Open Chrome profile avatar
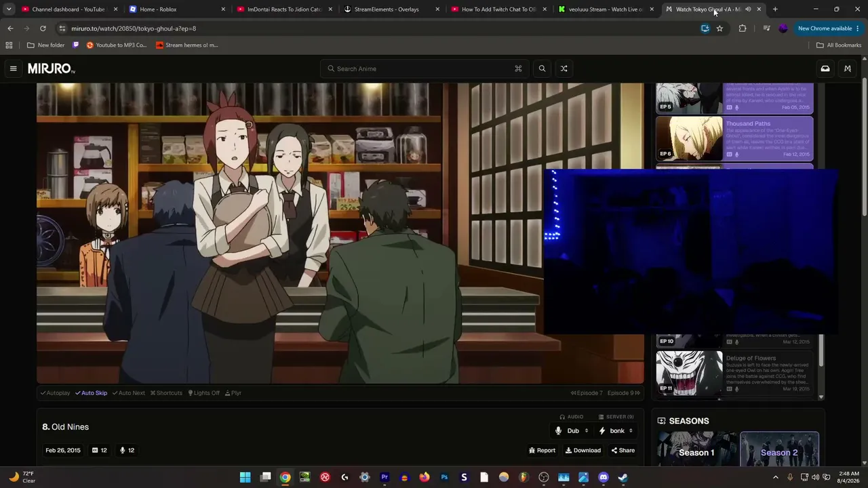The width and height of the screenshot is (868, 488). (x=783, y=28)
